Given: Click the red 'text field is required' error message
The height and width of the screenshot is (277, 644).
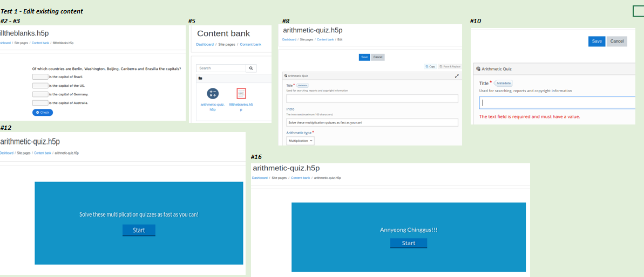Looking at the screenshot, I should click(x=530, y=117).
